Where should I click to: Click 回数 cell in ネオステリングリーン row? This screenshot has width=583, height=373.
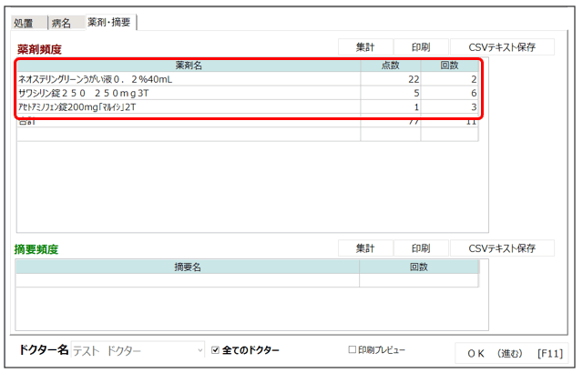point(450,79)
